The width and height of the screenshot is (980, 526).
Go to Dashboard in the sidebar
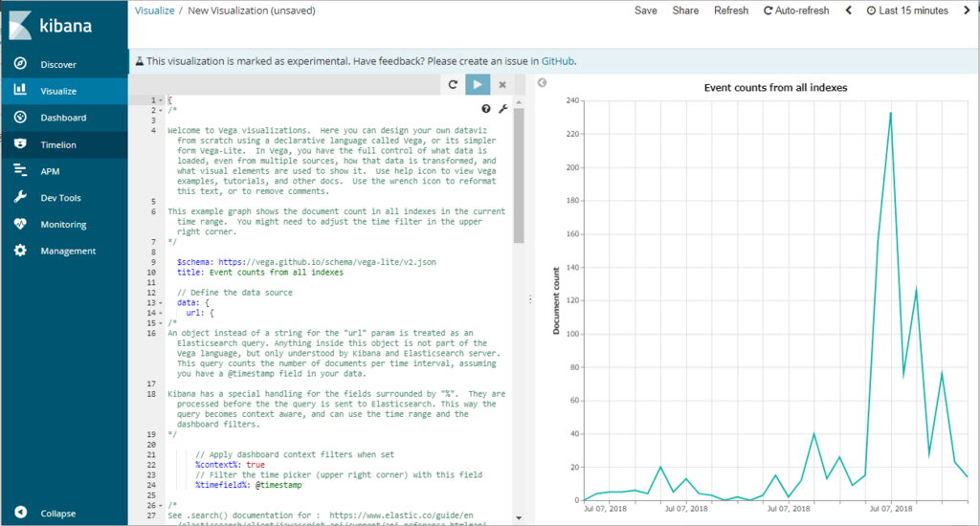tap(64, 118)
